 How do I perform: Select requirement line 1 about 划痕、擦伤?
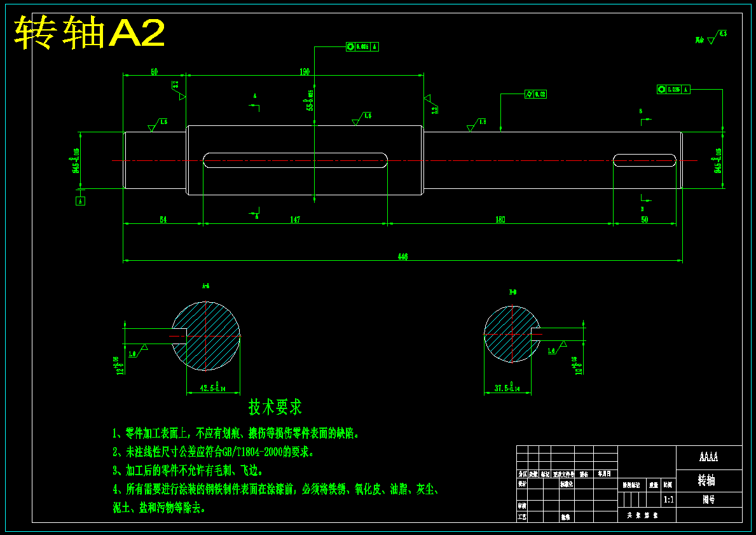tap(236, 433)
